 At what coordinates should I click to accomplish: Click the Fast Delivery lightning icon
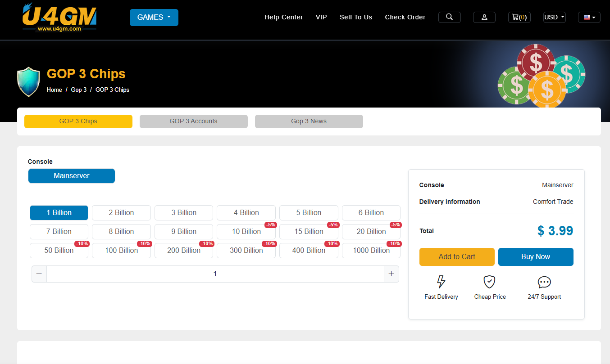pos(441,282)
